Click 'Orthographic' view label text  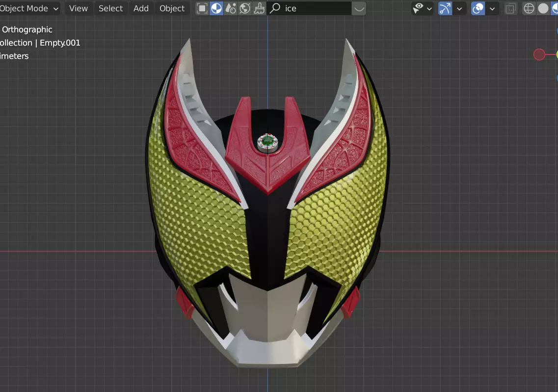27,29
